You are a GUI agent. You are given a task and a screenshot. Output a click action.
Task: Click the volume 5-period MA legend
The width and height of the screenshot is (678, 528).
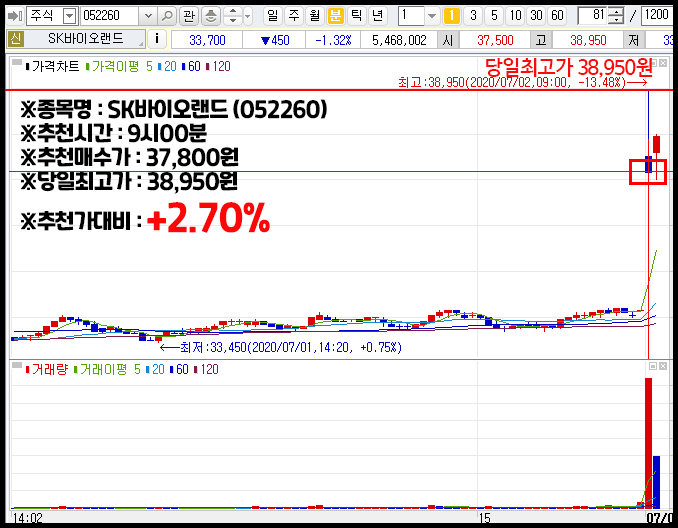(137, 369)
